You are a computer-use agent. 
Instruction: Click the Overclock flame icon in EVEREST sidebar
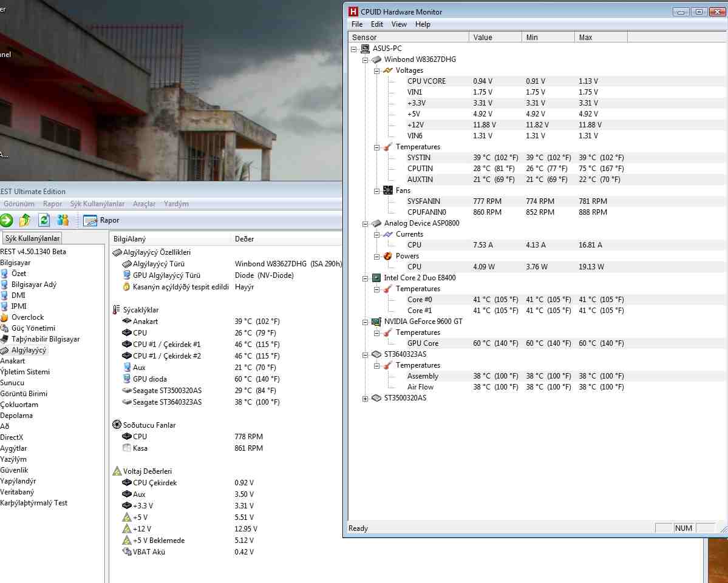coord(4,317)
